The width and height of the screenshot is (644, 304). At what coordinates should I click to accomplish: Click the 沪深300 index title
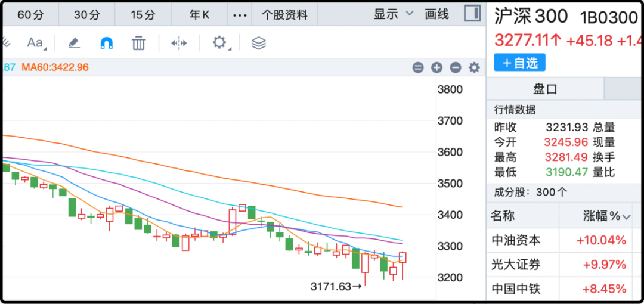531,17
